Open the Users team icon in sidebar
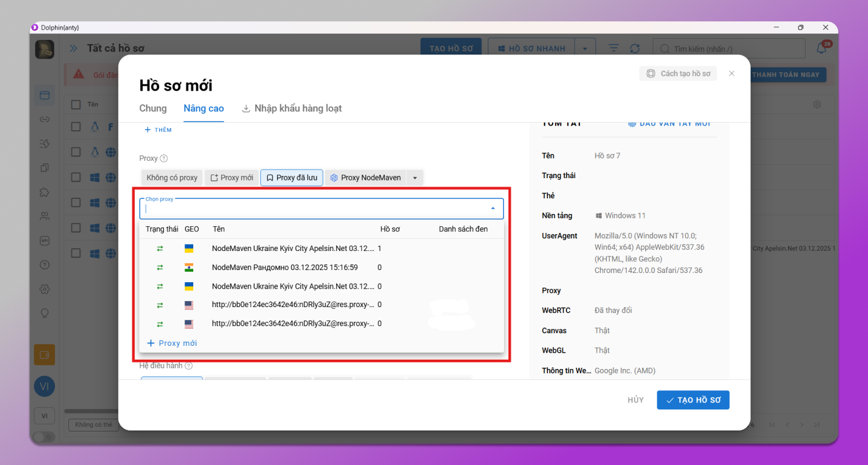The image size is (868, 465). point(45,216)
